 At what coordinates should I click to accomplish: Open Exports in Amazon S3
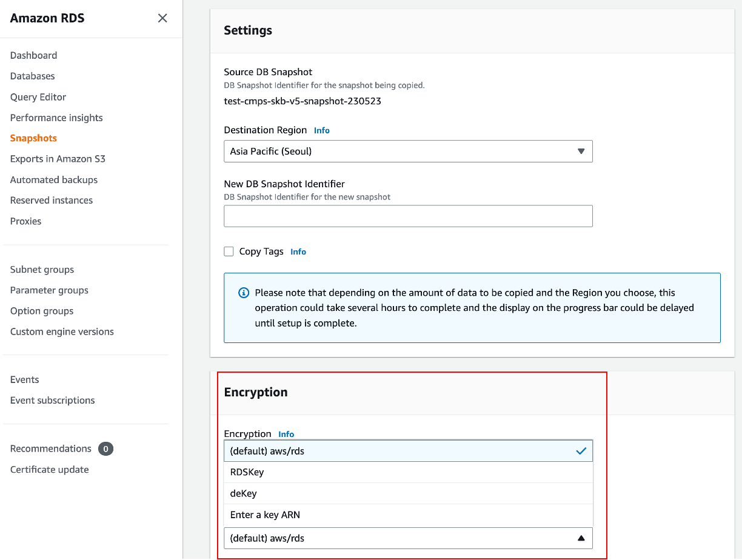coord(58,159)
